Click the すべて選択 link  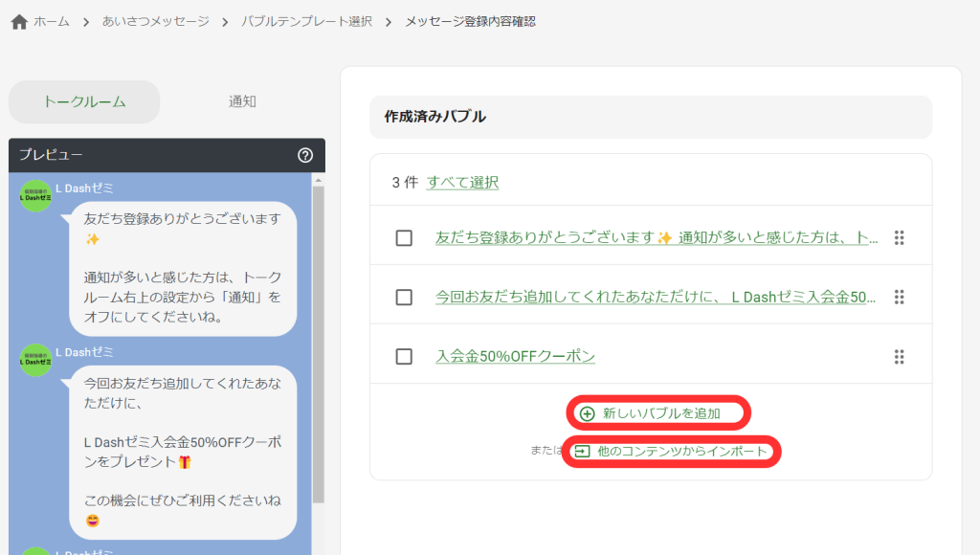coord(462,182)
